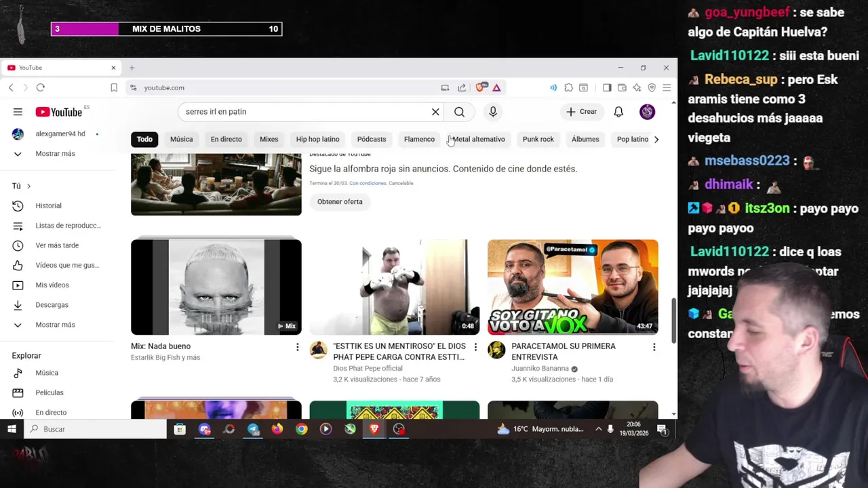Clear the search box with the X

pos(435,112)
